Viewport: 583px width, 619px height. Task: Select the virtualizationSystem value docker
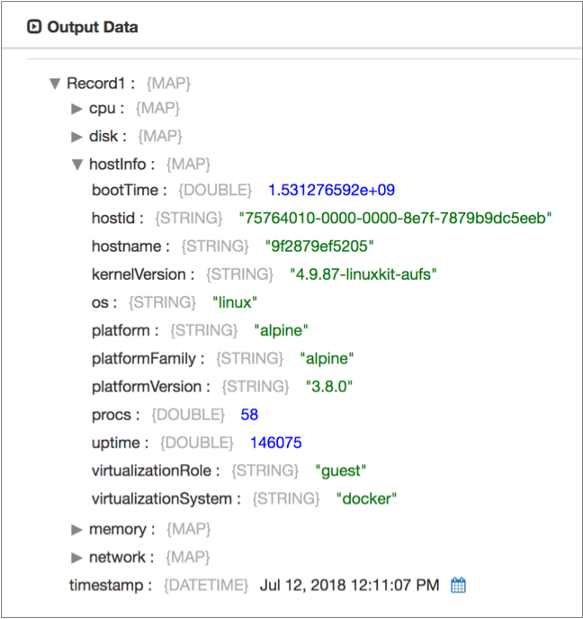(x=366, y=499)
